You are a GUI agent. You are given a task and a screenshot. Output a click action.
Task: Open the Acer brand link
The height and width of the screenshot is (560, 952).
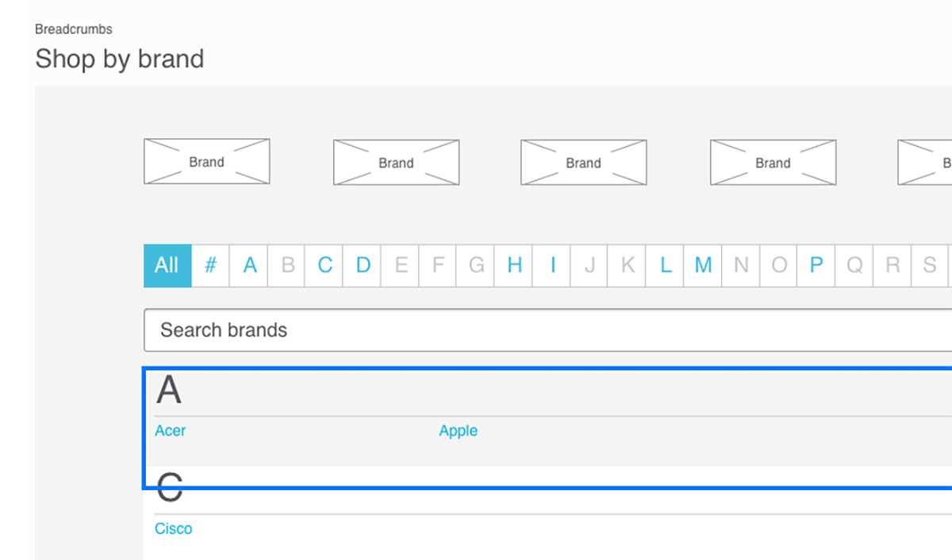171,431
